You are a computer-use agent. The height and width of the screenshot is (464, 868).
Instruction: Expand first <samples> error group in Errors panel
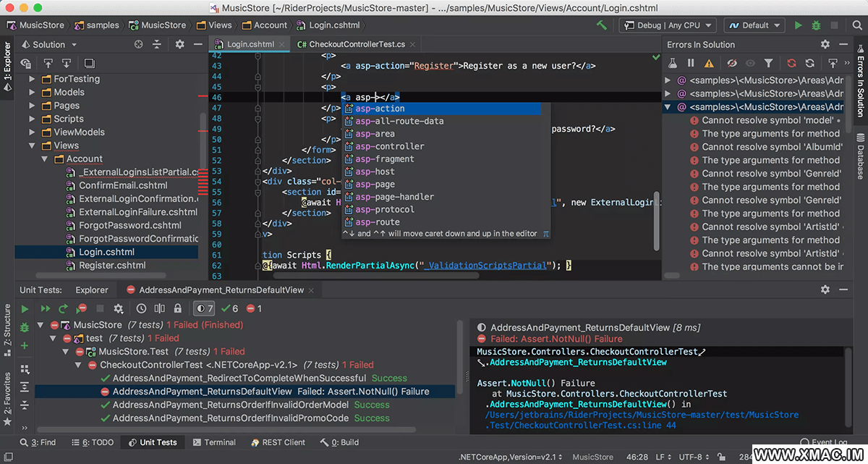668,80
